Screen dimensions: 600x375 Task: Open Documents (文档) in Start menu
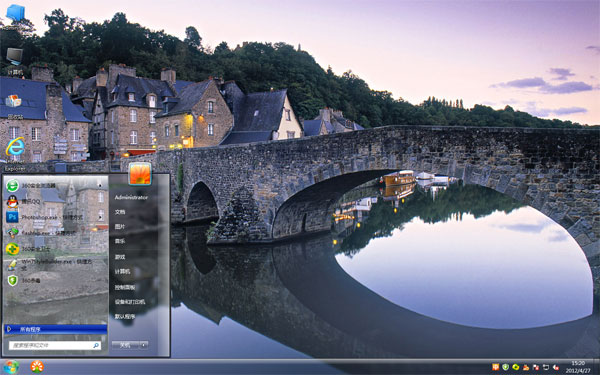120,212
